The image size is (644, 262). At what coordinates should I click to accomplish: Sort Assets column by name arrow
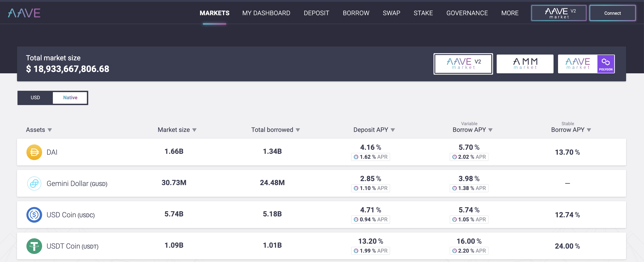tap(50, 130)
